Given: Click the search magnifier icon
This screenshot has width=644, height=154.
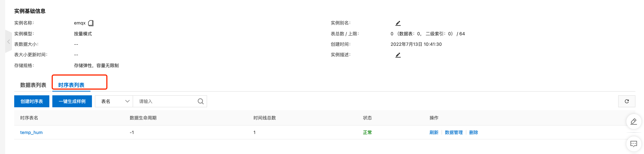Looking at the screenshot, I should click(201, 101).
